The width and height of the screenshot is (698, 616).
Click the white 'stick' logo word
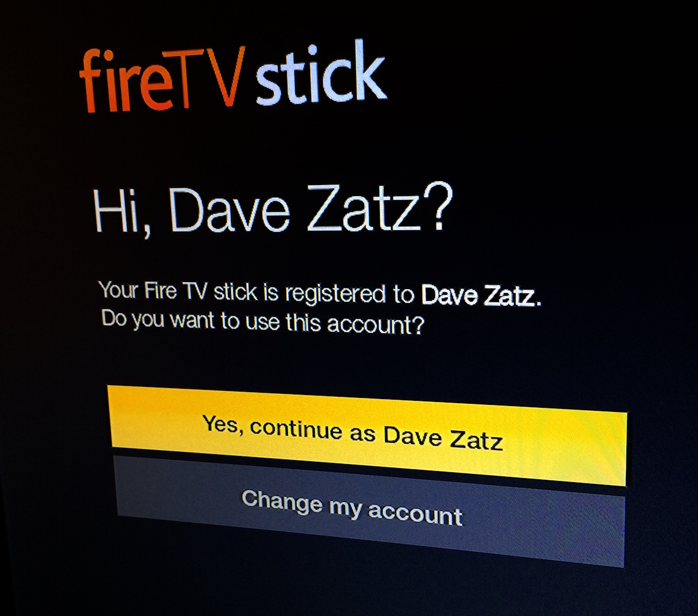321,74
